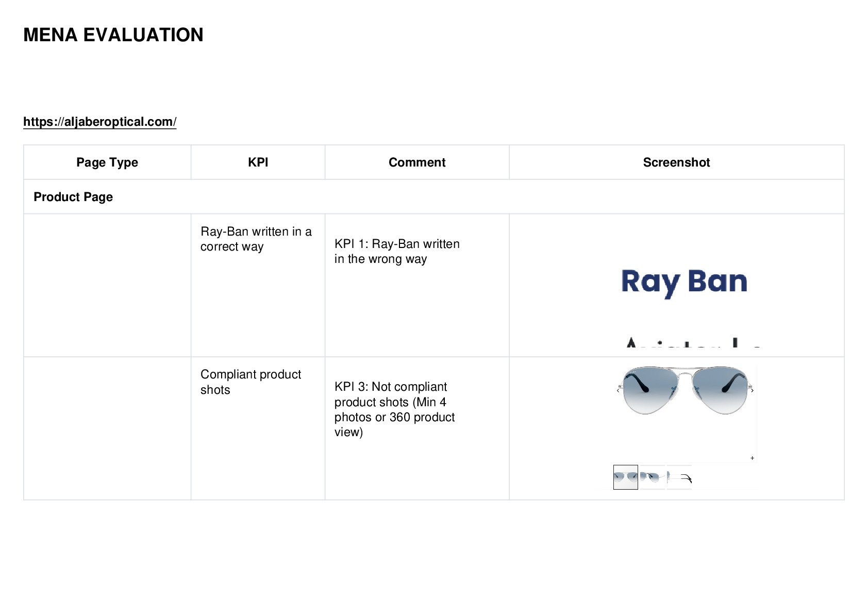Open the aljaberoptical.com hyperlink

(99, 122)
